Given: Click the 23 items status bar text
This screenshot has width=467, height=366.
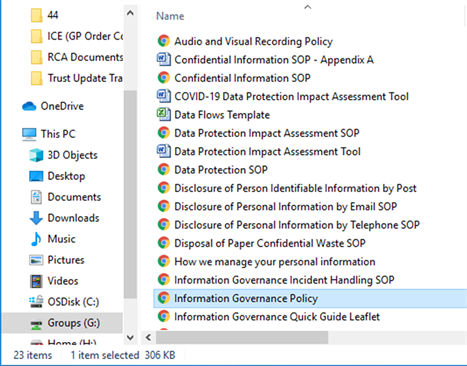Looking at the screenshot, I should click(x=33, y=355).
